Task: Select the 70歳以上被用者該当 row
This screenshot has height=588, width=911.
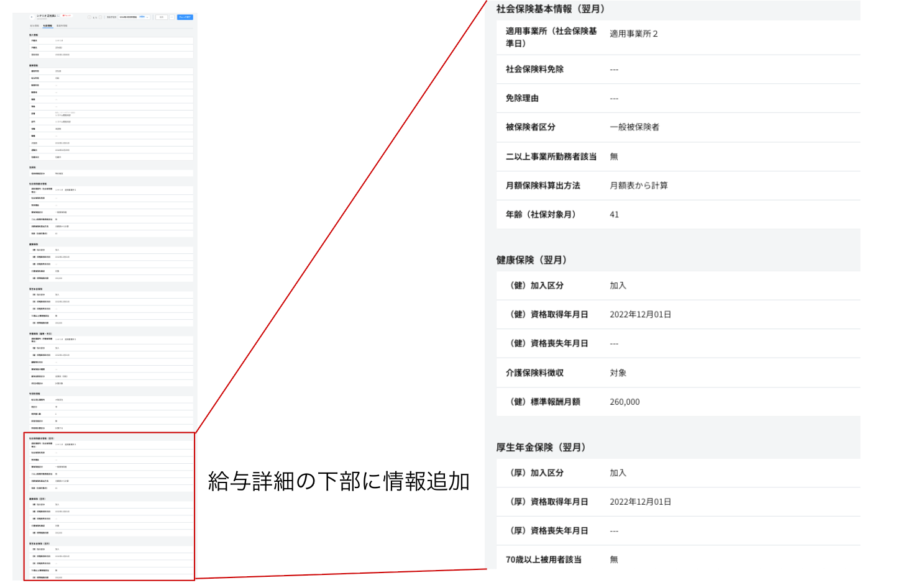Action: tap(677, 559)
